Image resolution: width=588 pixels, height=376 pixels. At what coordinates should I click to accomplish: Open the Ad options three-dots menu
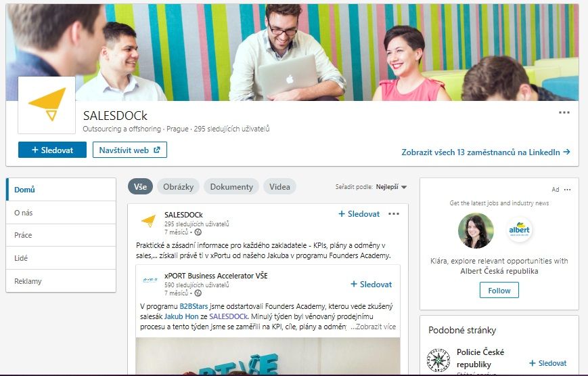click(568, 190)
